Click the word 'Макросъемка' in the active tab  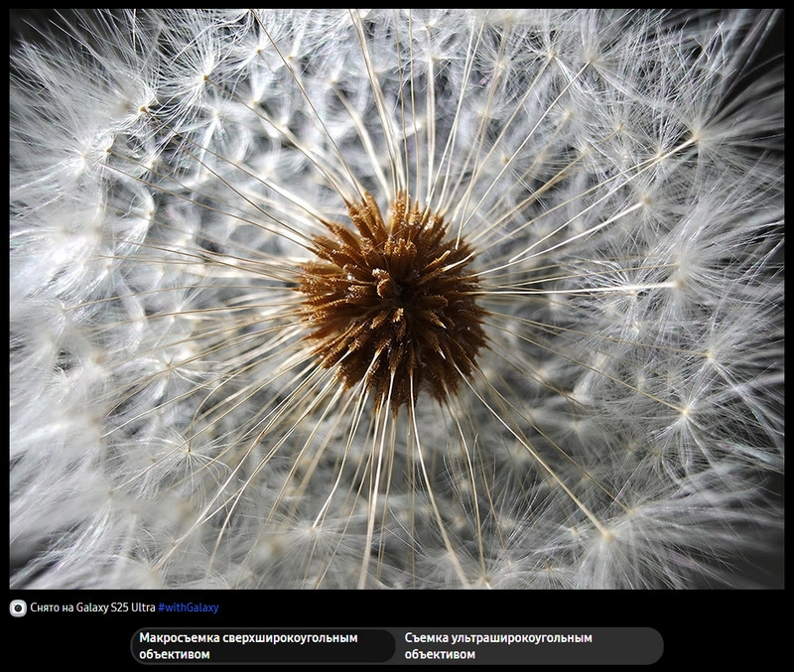point(174,637)
